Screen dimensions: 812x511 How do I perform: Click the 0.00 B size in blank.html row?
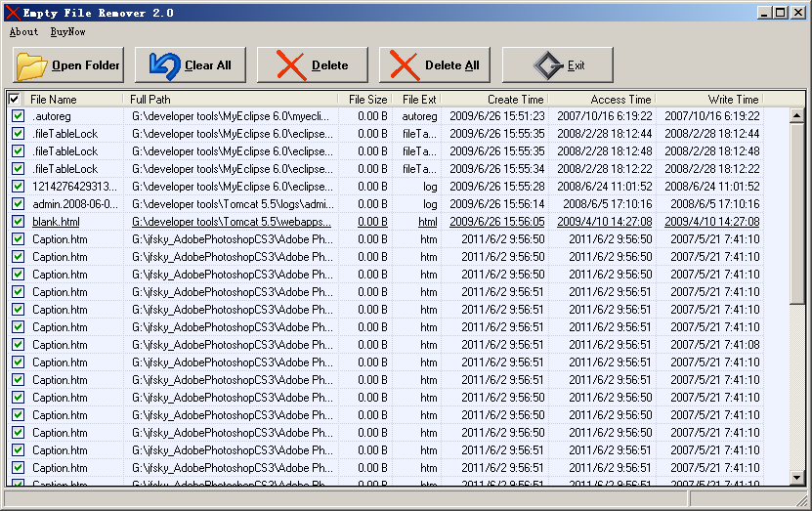pos(372,222)
